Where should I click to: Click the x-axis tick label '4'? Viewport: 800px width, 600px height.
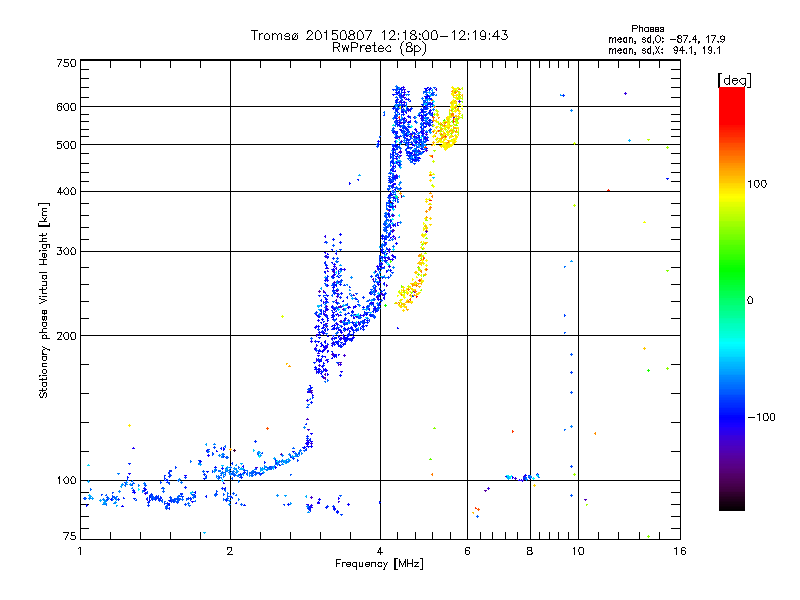click(x=380, y=551)
